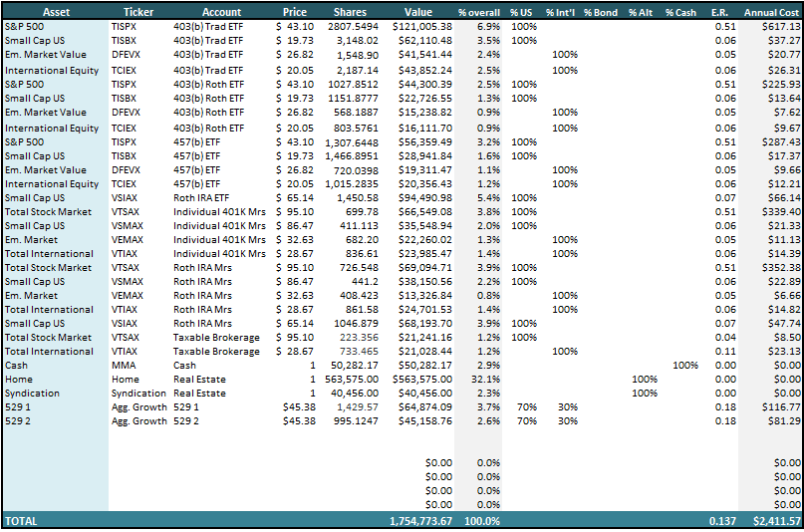Select the Home asset cell
This screenshot has width=804, height=532.
pyautogui.click(x=19, y=379)
